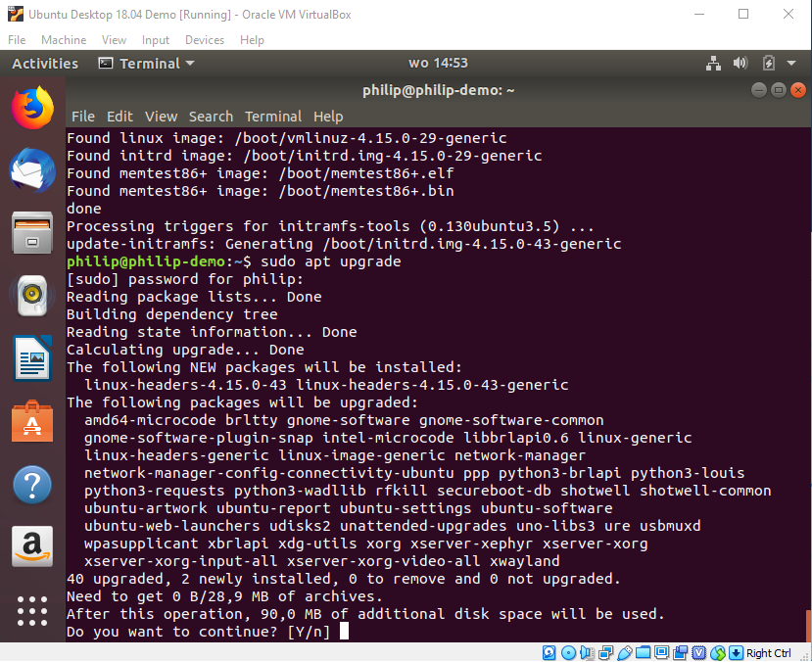The height and width of the screenshot is (662, 812).
Task: Click the volume speaker icon in top bar
Action: point(740,63)
